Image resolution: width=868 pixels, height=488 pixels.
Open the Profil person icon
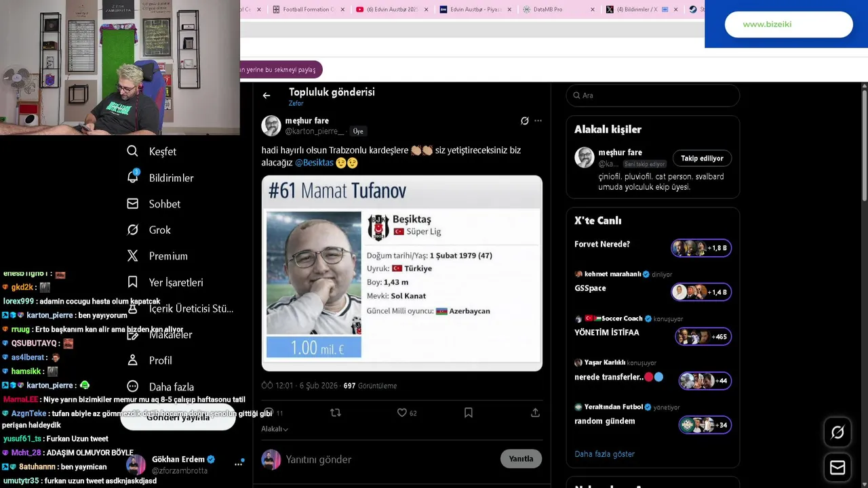pos(133,361)
